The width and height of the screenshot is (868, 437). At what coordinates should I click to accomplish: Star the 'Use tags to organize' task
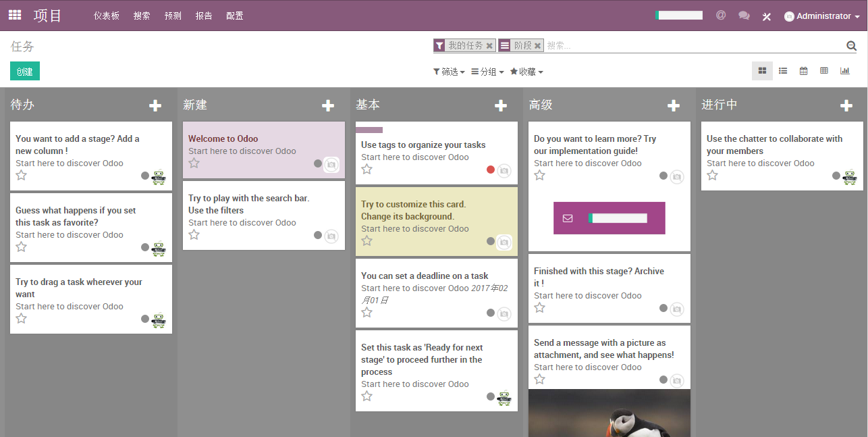pyautogui.click(x=367, y=170)
